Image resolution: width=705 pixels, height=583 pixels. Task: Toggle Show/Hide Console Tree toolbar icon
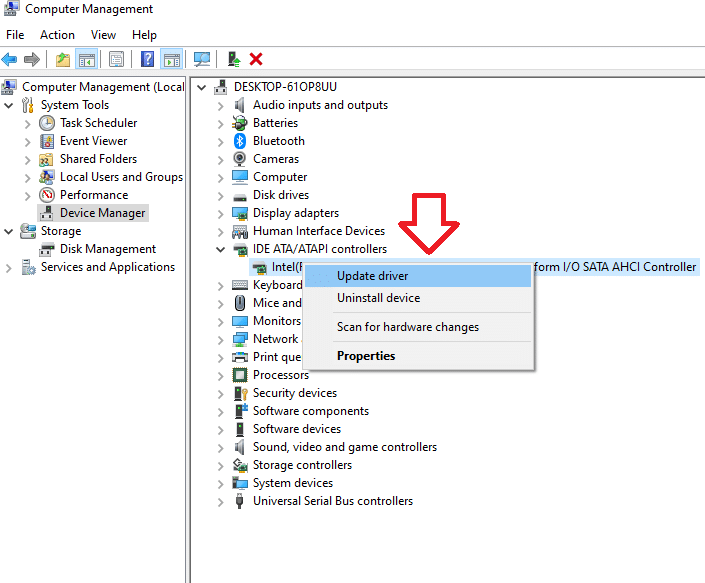click(86, 59)
